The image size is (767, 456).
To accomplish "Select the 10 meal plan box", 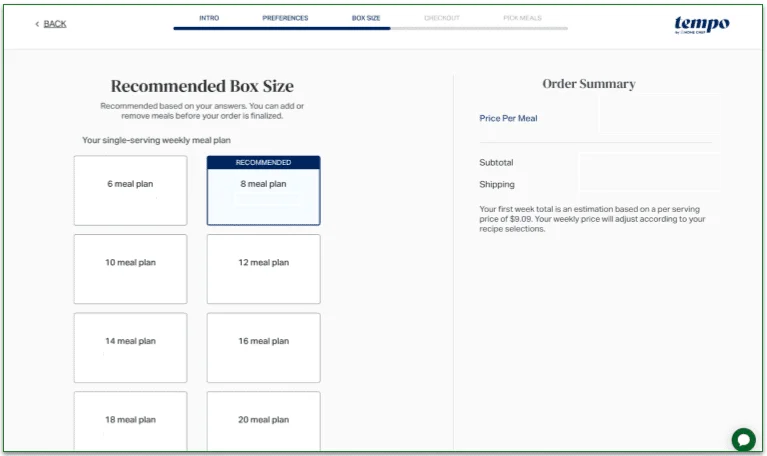I will click(x=130, y=268).
